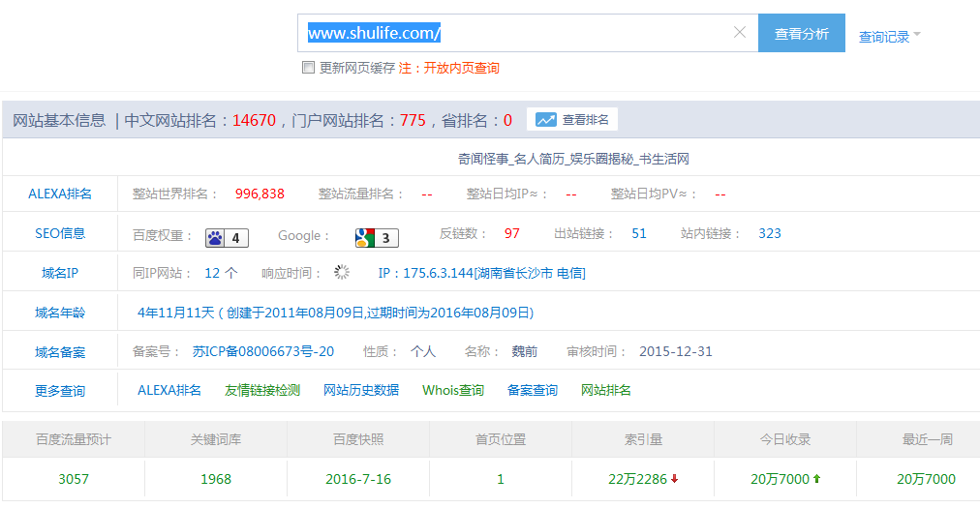Click the red down arrow beside index count

coord(674,479)
